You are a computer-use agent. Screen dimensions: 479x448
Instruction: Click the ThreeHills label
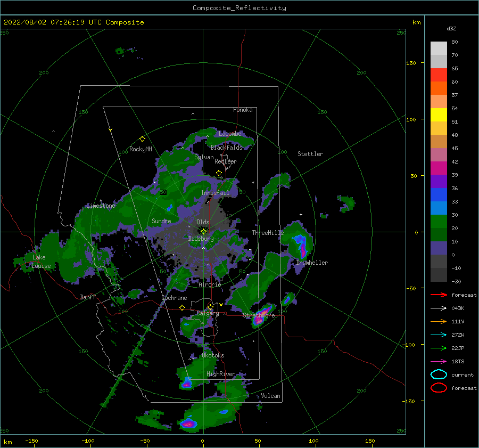click(x=268, y=233)
